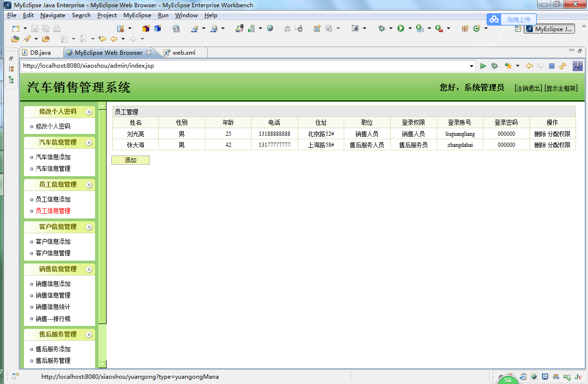
Task: Open the Project menu
Action: coord(107,15)
